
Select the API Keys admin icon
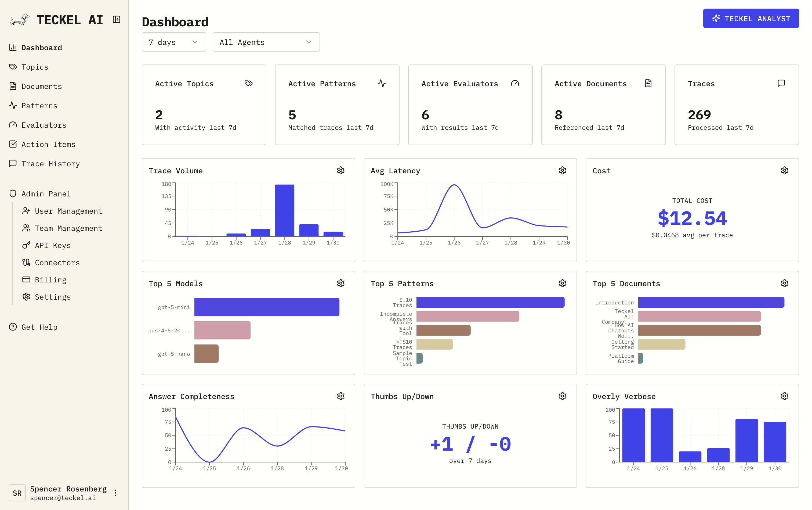click(x=27, y=245)
